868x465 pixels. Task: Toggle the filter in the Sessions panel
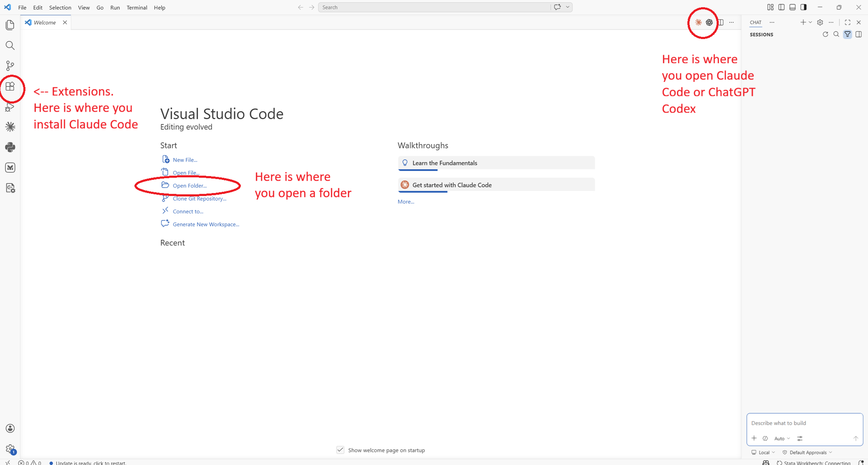coord(848,34)
